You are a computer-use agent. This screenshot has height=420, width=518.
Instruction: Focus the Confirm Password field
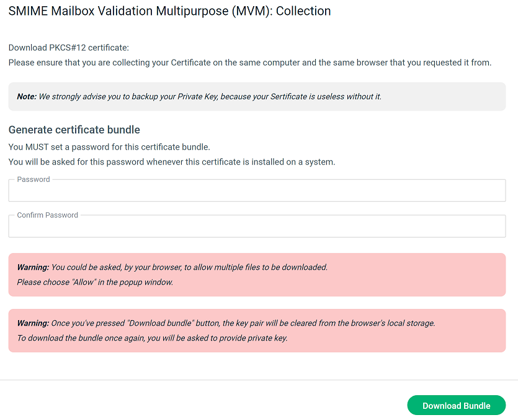tap(257, 226)
